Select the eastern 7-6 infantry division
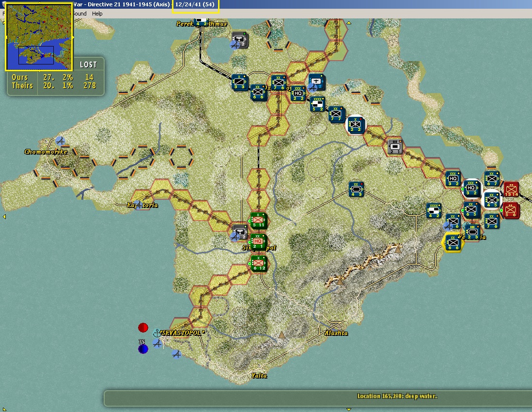 pos(492,222)
